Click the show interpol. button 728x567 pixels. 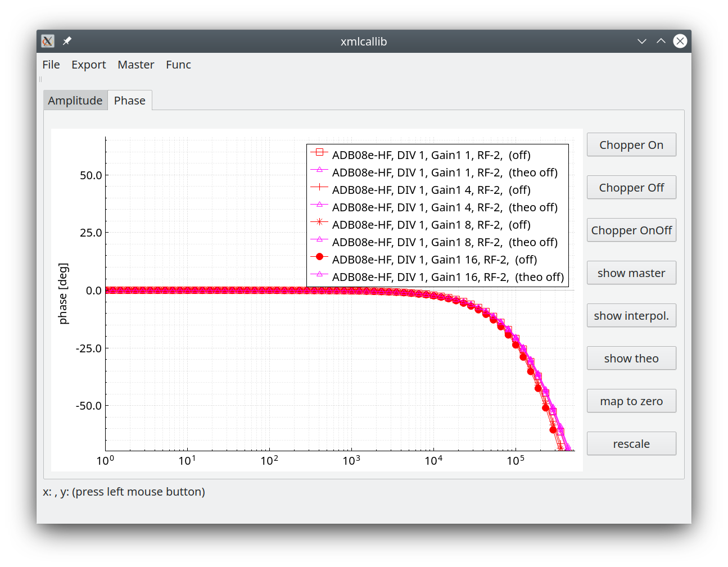pos(631,316)
